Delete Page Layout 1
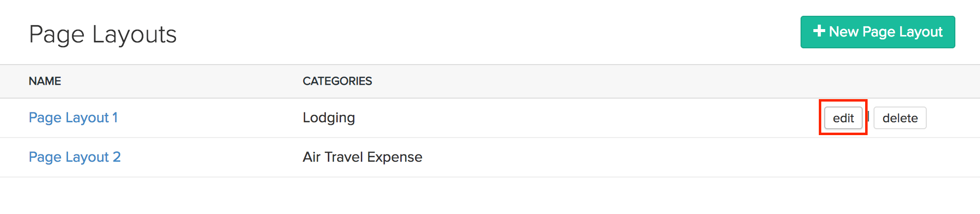 [900, 118]
